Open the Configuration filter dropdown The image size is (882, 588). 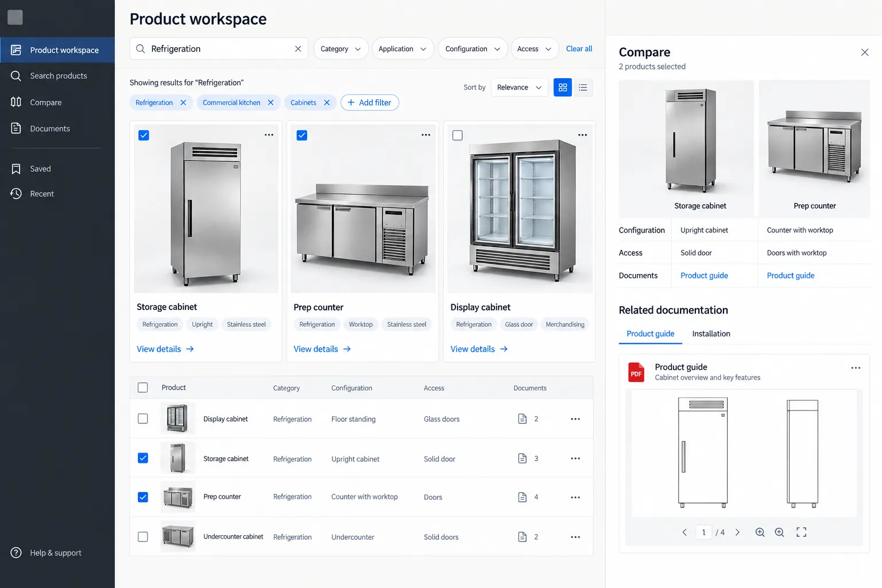473,49
